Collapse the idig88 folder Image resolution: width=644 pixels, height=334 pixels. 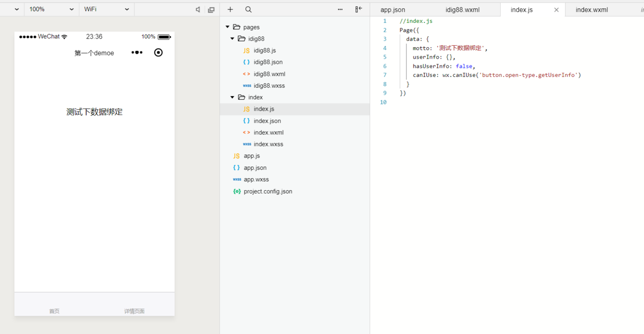pos(233,39)
